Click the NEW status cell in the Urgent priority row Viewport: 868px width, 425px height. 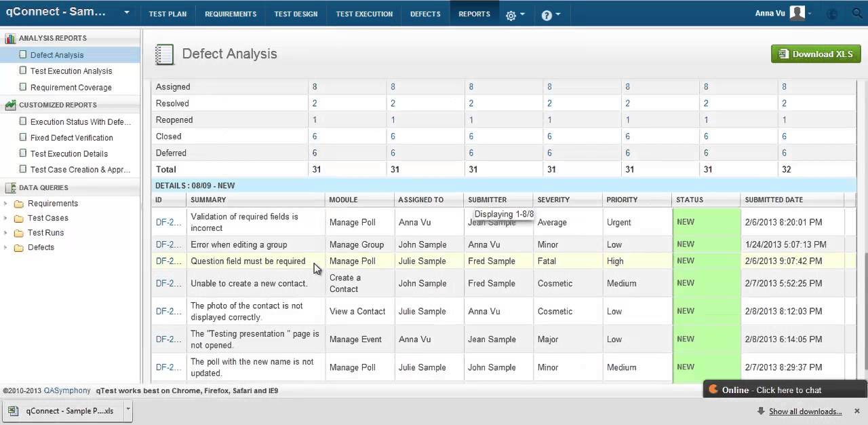click(706, 222)
